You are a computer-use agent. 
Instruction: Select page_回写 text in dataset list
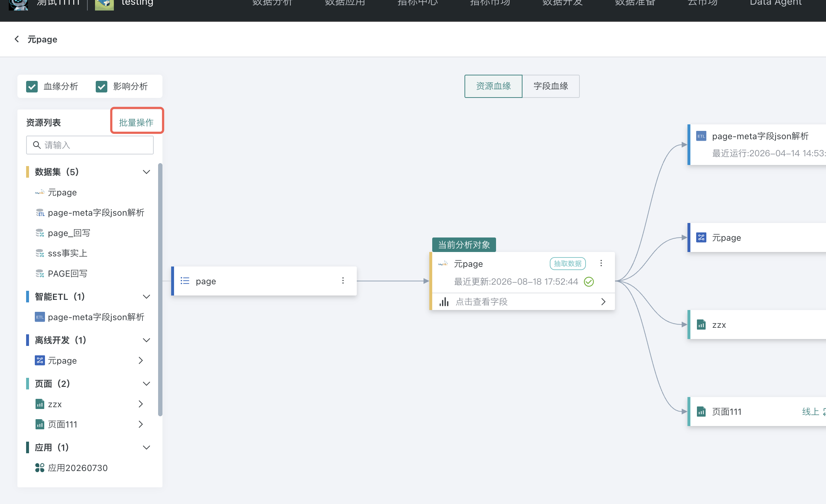pos(69,233)
